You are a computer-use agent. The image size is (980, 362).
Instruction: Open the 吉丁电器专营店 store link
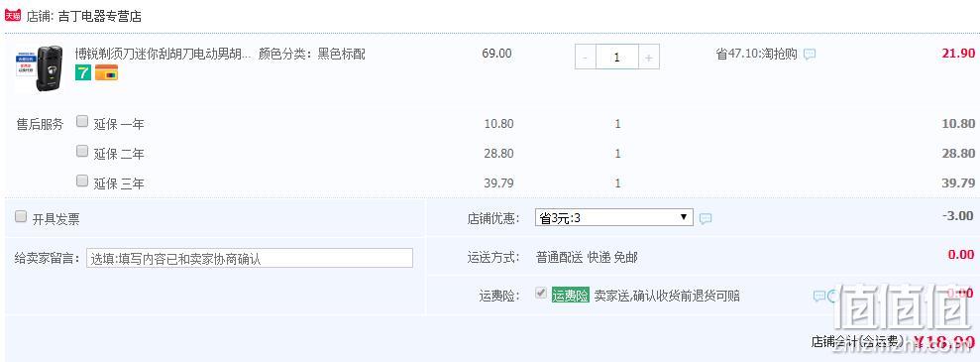click(99, 16)
